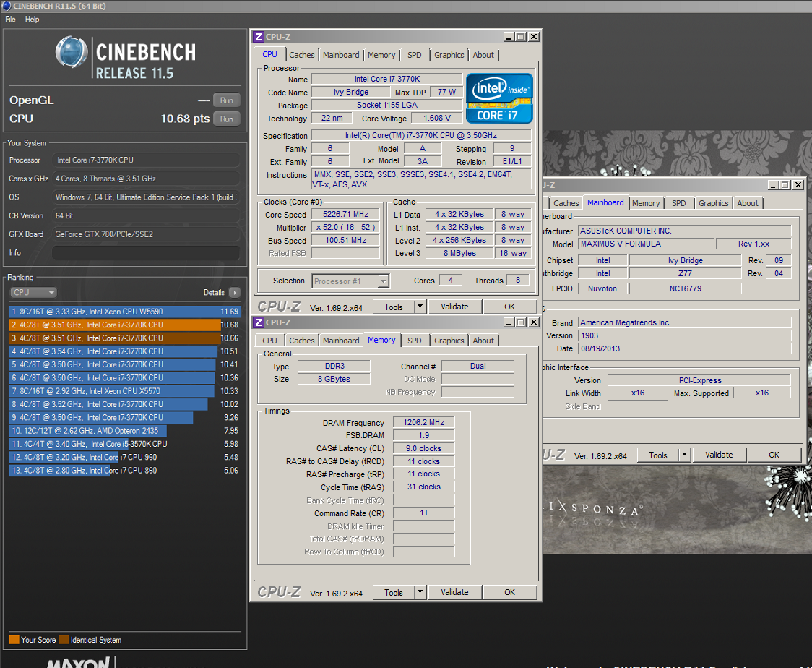The width and height of the screenshot is (812, 668).
Task: Click Tools button in top CPU-Z window
Action: tap(394, 307)
